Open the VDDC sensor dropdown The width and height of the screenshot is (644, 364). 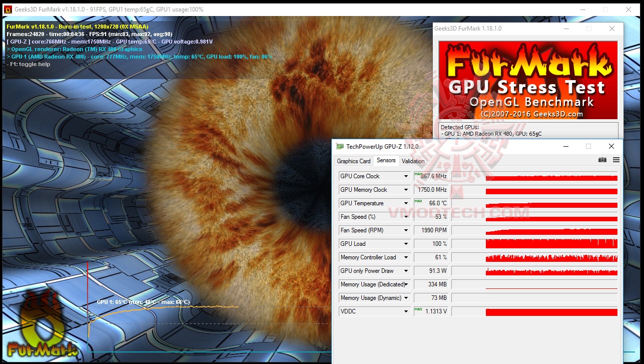point(406,311)
